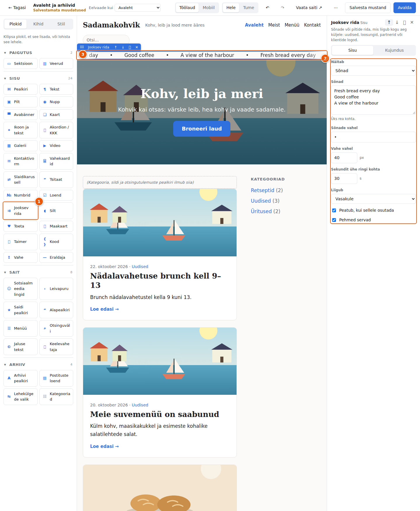Image resolution: width=420 pixels, height=511 pixels.
Task: Open the Näitab dropdown showing Sõnad
Action: [373, 71]
